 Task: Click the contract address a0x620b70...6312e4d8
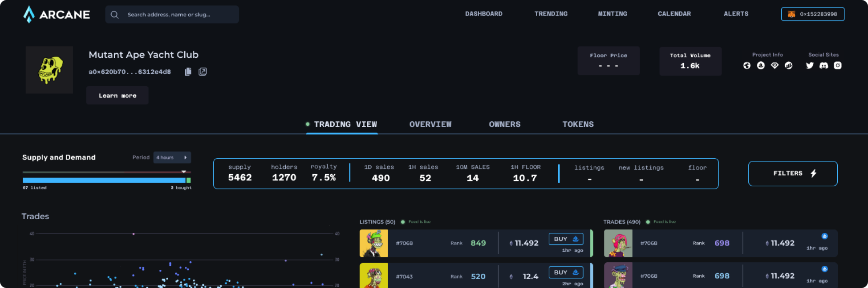click(x=130, y=72)
